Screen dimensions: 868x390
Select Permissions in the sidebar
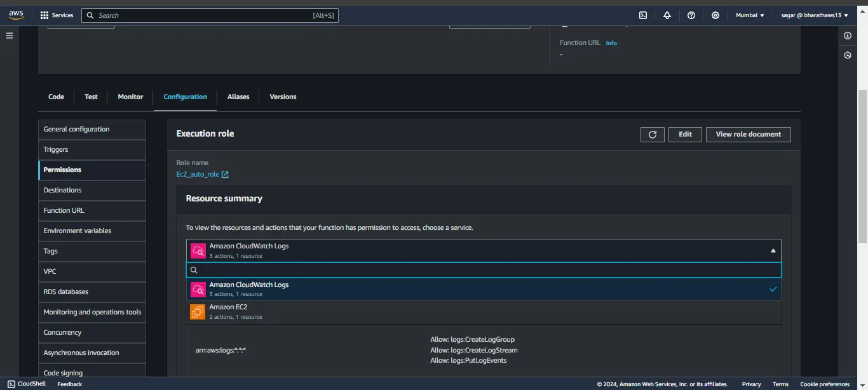(92, 170)
